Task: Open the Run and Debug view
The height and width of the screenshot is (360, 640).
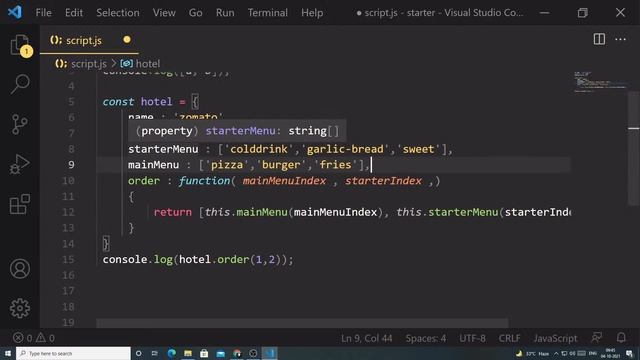Action: 20,164
